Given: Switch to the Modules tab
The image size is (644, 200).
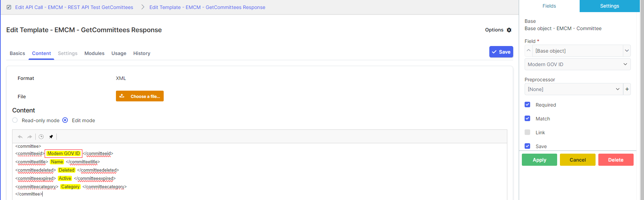Looking at the screenshot, I should [94, 53].
